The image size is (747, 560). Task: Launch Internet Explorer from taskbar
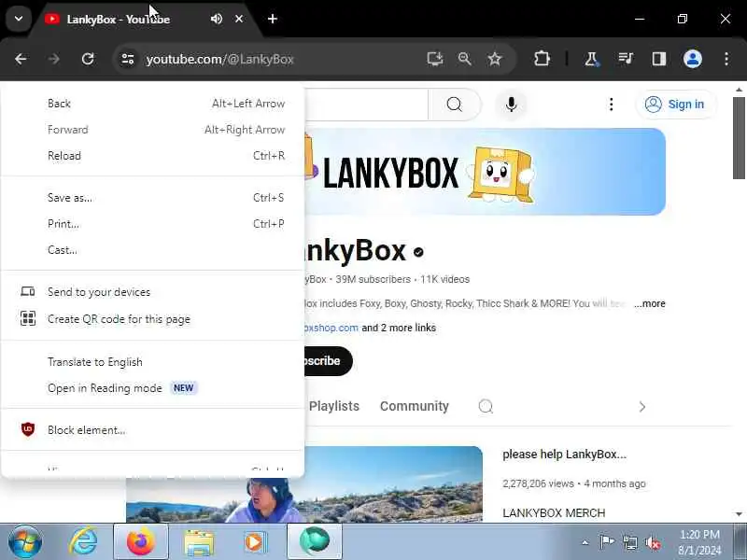(83, 541)
